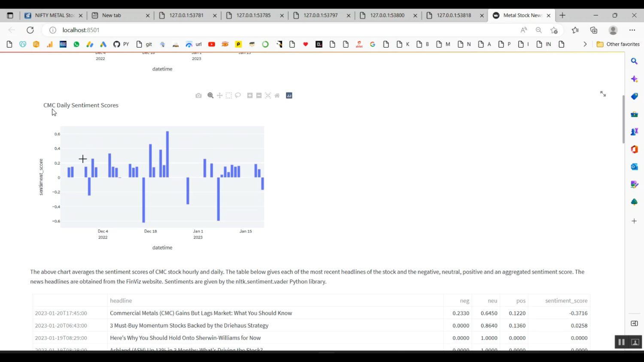View site information for localhost:8501
Viewport: 644px width, 362px height.
53,30
